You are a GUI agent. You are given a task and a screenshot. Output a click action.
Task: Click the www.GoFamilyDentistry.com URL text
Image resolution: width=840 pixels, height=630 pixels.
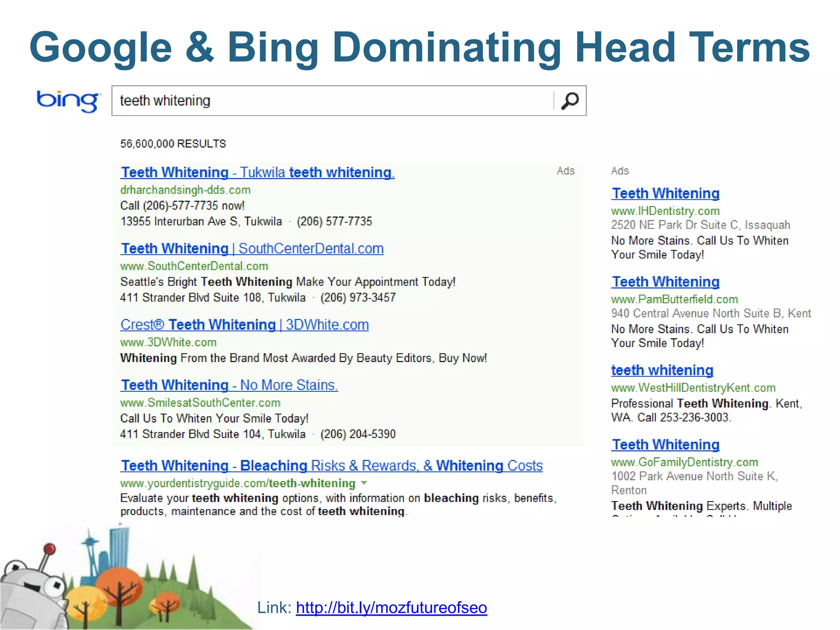(x=685, y=462)
